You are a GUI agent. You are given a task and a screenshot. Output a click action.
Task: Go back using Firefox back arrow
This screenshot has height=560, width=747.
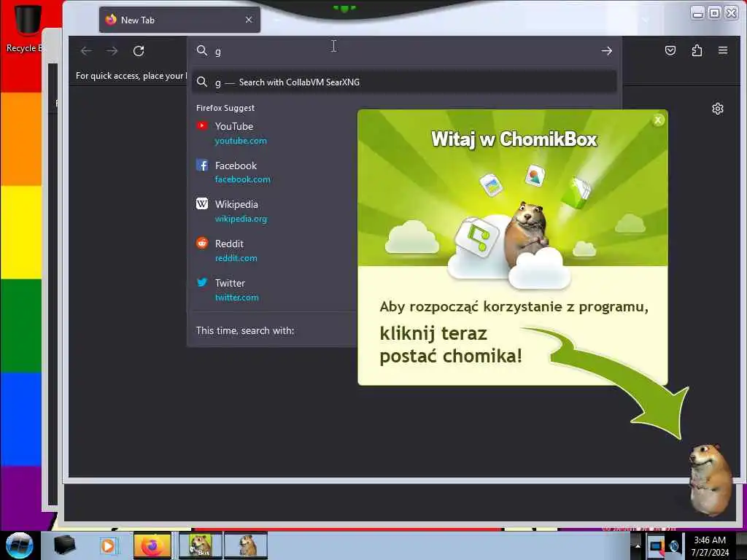[x=86, y=51]
